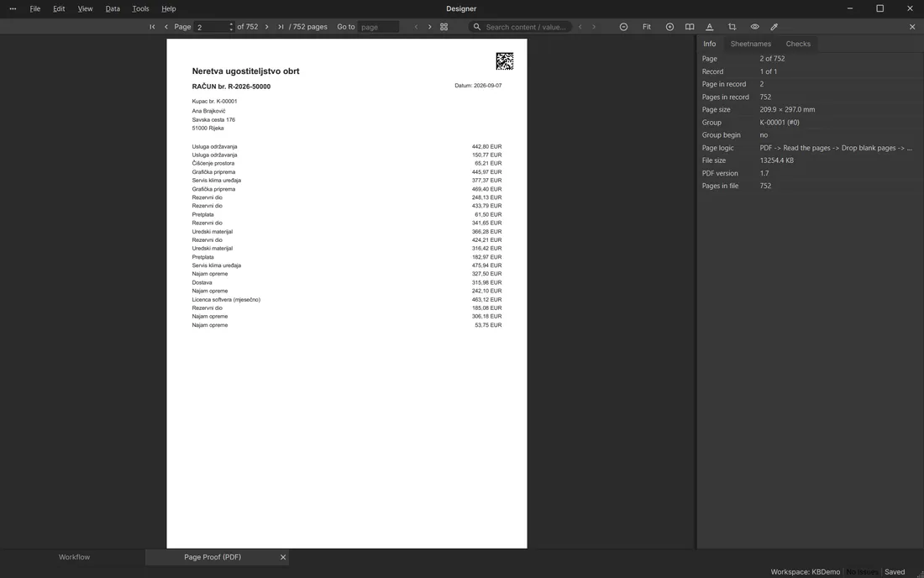Go back in page navigation history
The image size is (924, 578).
coord(416,27)
